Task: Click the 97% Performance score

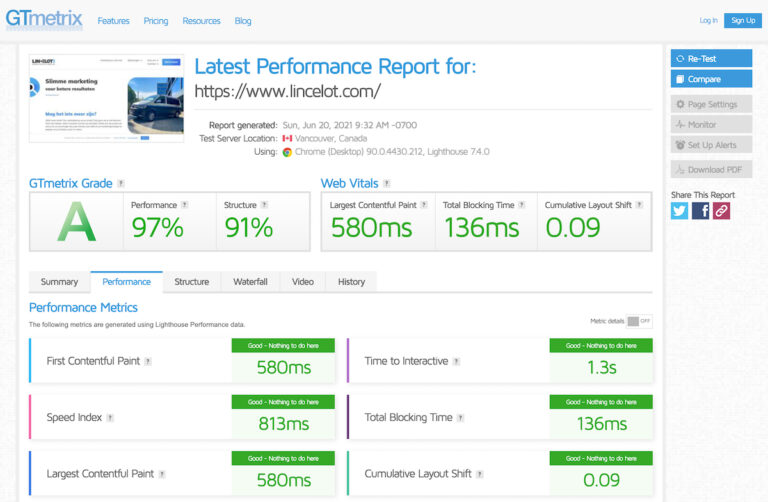Action: tap(157, 228)
